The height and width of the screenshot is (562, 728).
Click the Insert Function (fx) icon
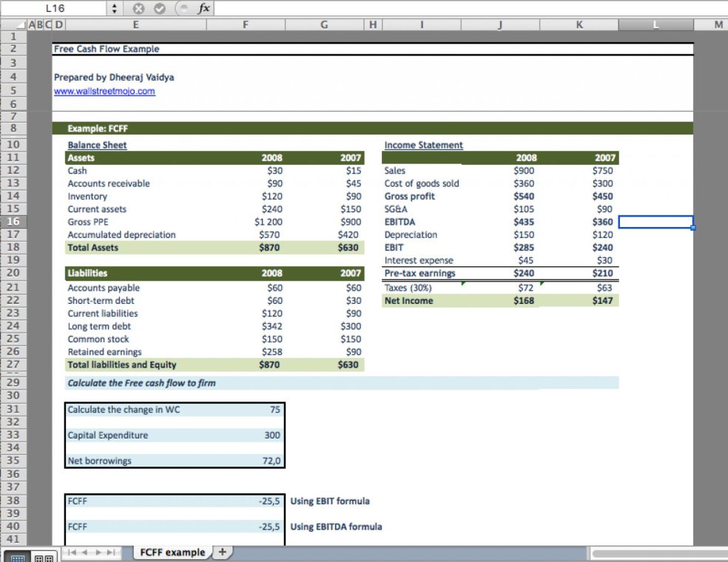click(x=203, y=9)
